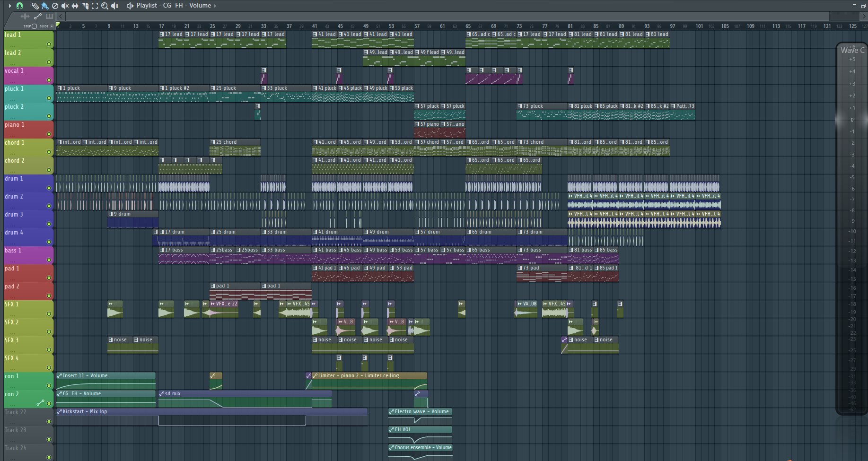Show audio clips with the waveform icon
This screenshot has width=868, height=461.
(25, 16)
